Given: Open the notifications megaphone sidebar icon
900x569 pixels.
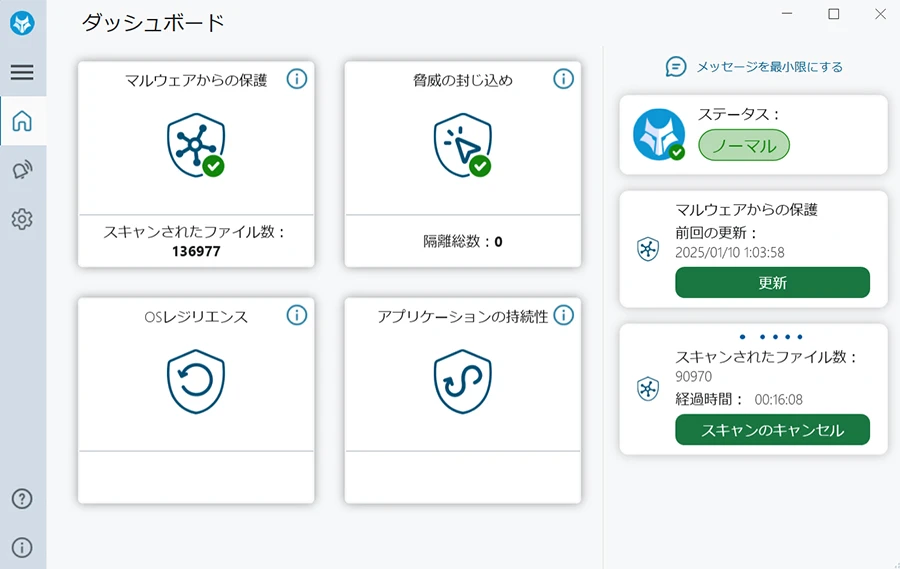Looking at the screenshot, I should [22, 170].
